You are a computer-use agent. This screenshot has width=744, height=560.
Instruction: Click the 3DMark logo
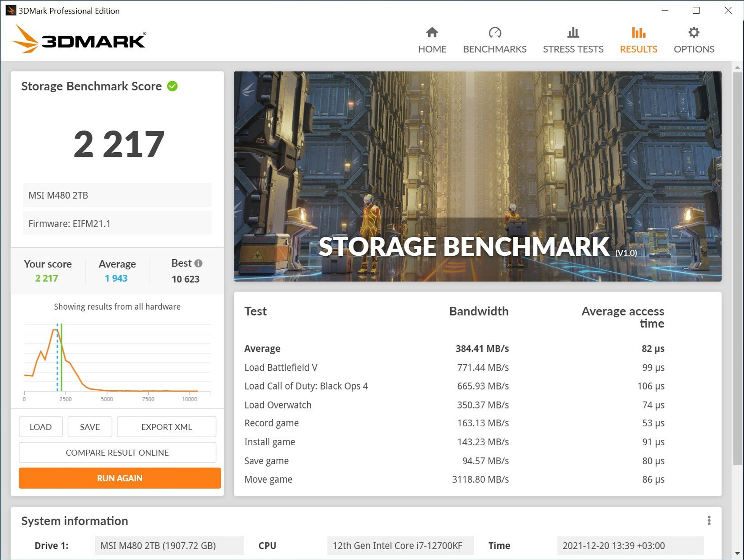79,39
